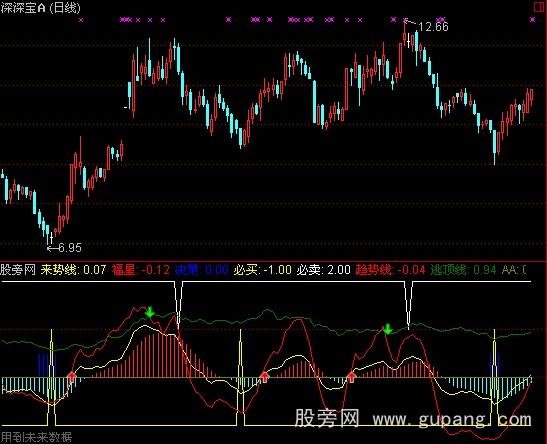This screenshot has height=444, width=547.
Task: Click the rightmost red up buy arrow
Action: tap(351, 377)
